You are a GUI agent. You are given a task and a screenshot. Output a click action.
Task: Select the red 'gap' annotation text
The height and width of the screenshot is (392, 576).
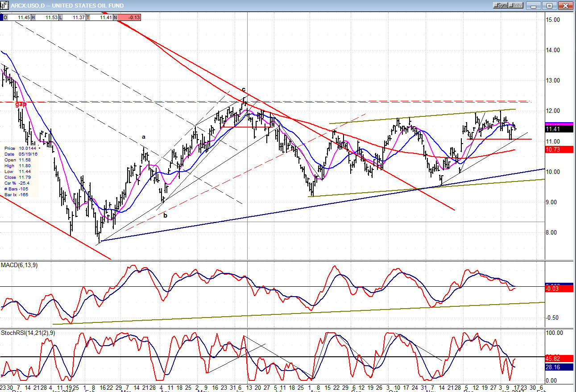21,104
